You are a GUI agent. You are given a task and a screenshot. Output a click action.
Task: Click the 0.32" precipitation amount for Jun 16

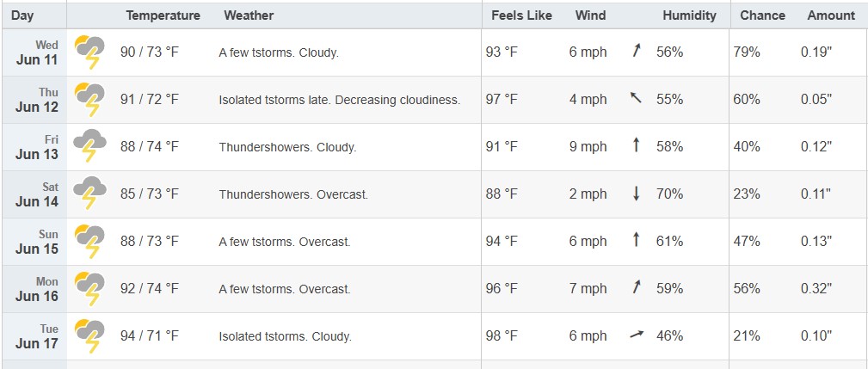point(816,289)
